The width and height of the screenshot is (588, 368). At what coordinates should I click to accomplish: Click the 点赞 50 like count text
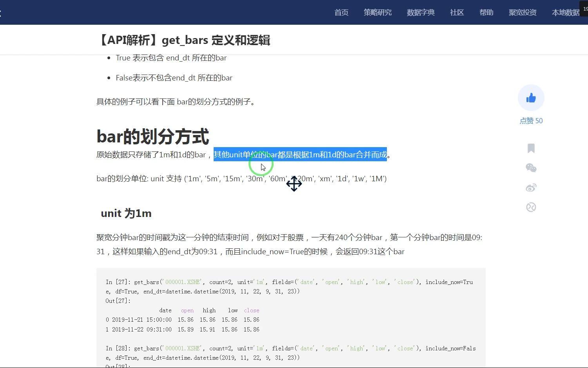[x=531, y=121]
